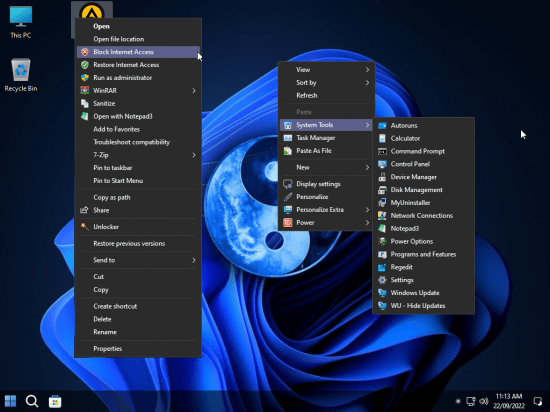Click the Autoruns icon in System Tools
Screen dimensions: 550x412
(x=382, y=126)
